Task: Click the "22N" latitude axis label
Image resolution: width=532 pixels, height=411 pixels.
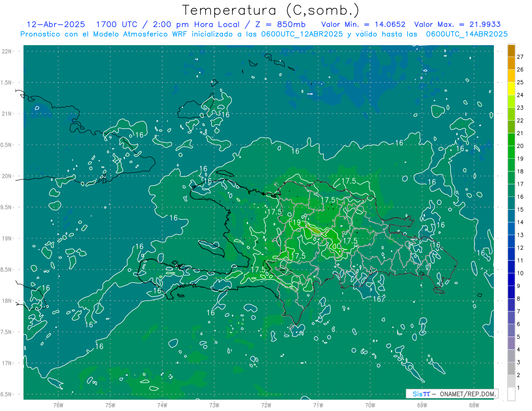Action: pos(8,51)
